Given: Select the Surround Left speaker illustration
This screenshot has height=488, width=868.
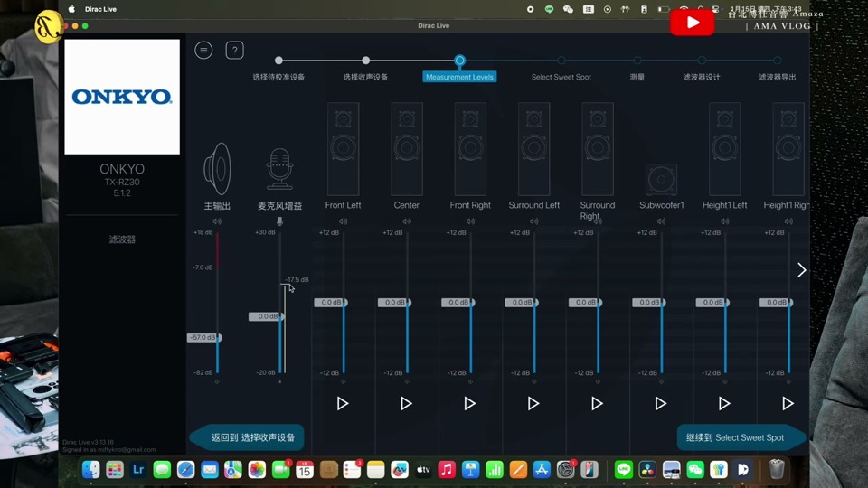Looking at the screenshot, I should (x=534, y=149).
